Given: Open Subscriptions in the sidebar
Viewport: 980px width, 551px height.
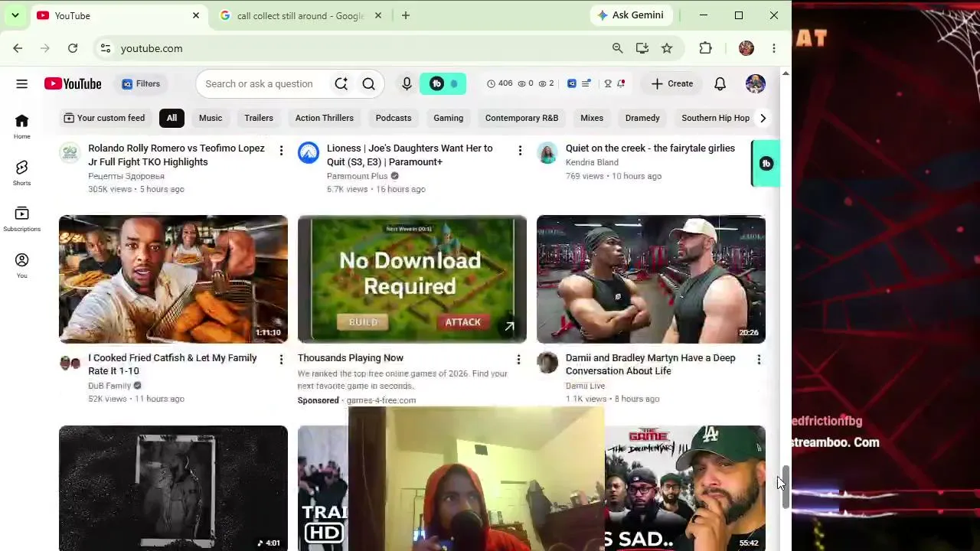Looking at the screenshot, I should 21,219.
